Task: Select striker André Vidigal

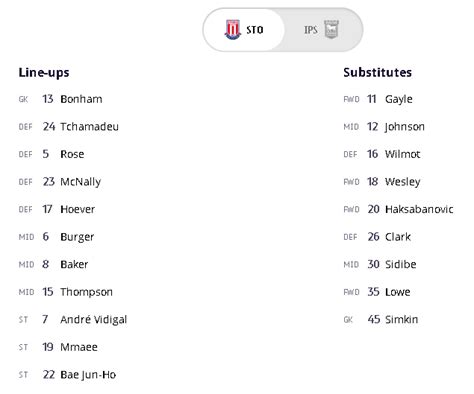Action: (73, 320)
